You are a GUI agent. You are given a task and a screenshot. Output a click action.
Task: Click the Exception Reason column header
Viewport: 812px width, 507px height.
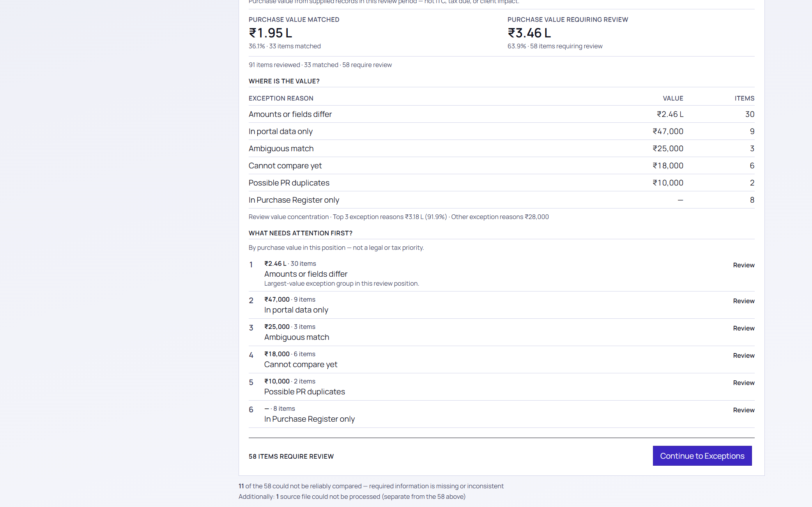[281, 98]
